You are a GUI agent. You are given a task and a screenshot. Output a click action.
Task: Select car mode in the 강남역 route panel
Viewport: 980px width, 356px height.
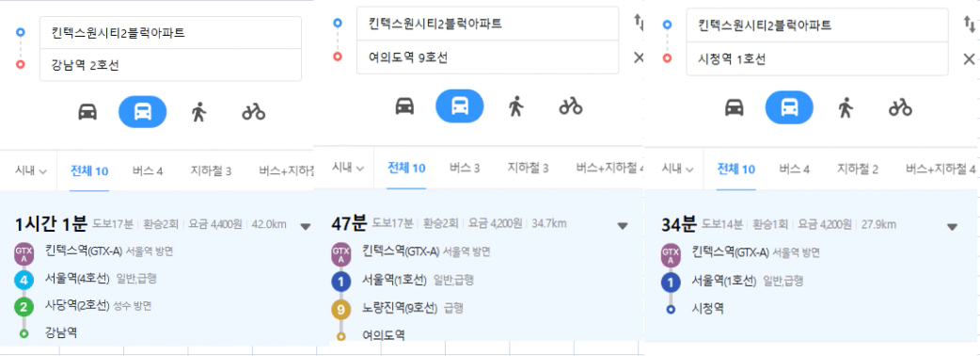87,112
